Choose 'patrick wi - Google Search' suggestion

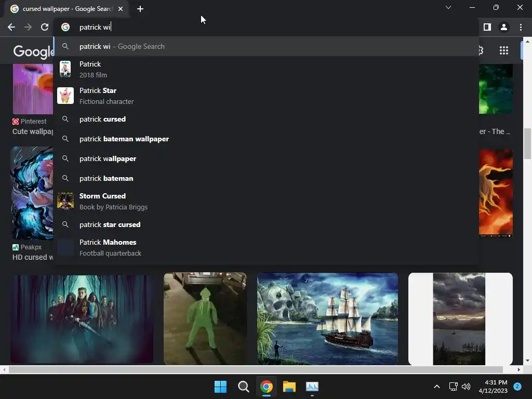266,46
